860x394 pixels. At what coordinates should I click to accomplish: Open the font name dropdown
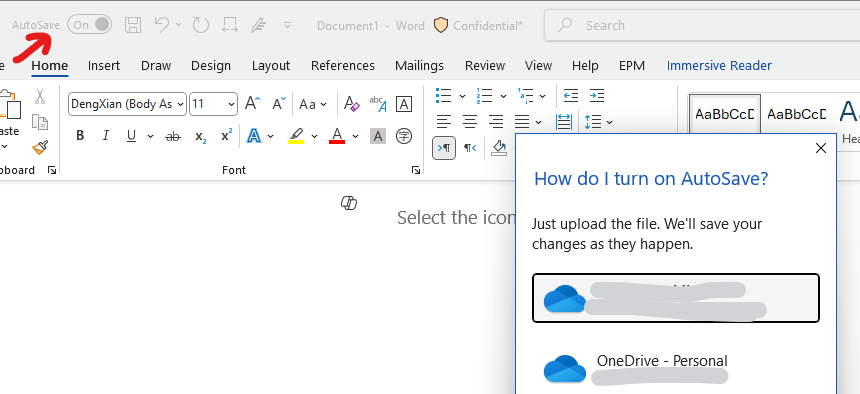[x=181, y=104]
